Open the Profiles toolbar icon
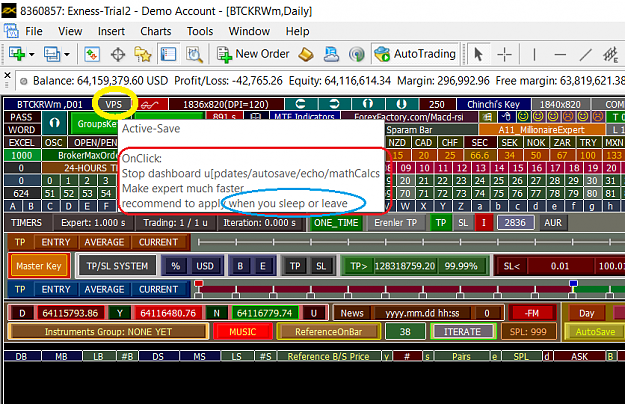The width and height of the screenshot is (625, 404). point(52,54)
